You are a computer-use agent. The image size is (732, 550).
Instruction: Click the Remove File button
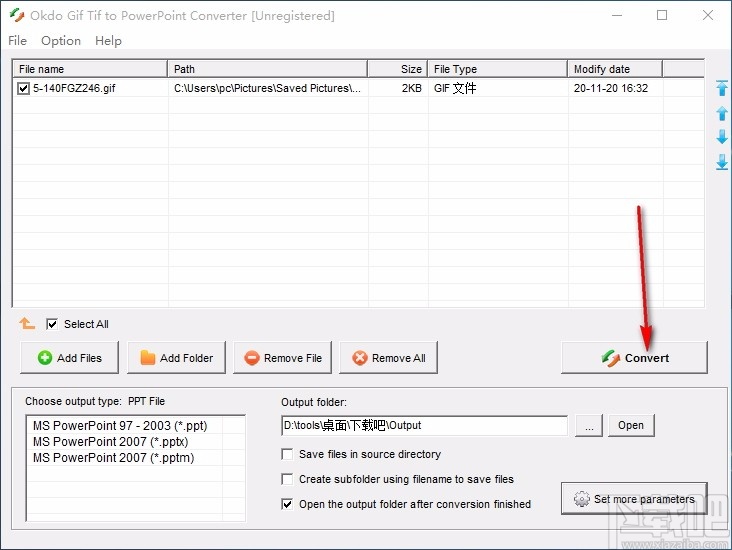tap(282, 358)
